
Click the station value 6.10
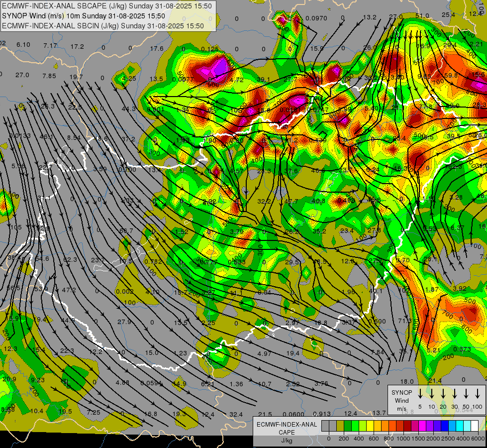pyautogui.click(x=23, y=45)
